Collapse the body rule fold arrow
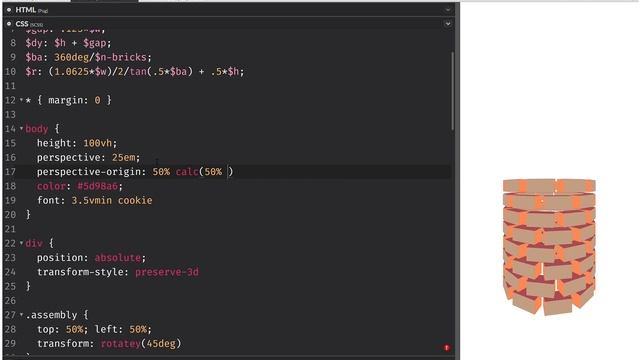The height and width of the screenshot is (360, 640). pyautogui.click(x=21, y=129)
